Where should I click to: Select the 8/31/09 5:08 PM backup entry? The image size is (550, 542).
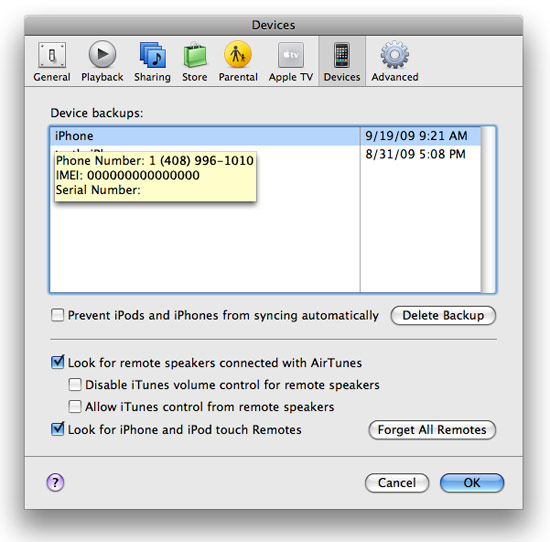point(415,154)
